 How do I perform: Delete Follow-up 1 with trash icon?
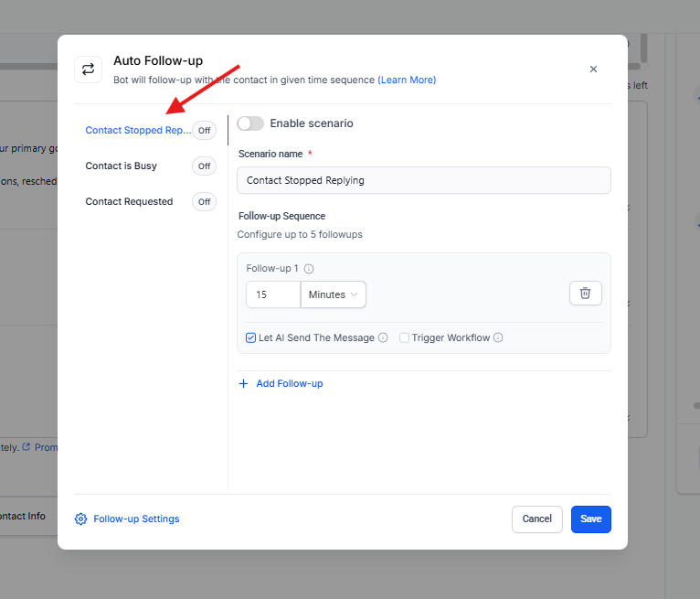(585, 294)
